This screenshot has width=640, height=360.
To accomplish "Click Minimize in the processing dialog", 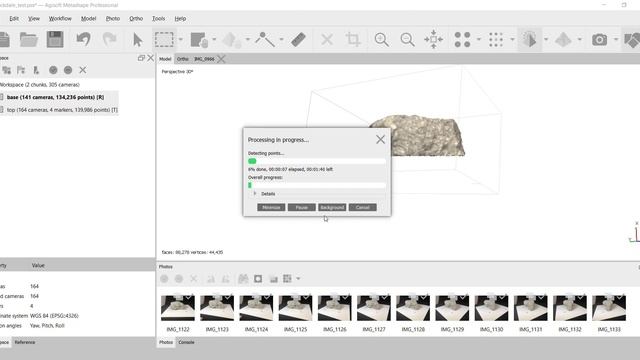I will 271,207.
